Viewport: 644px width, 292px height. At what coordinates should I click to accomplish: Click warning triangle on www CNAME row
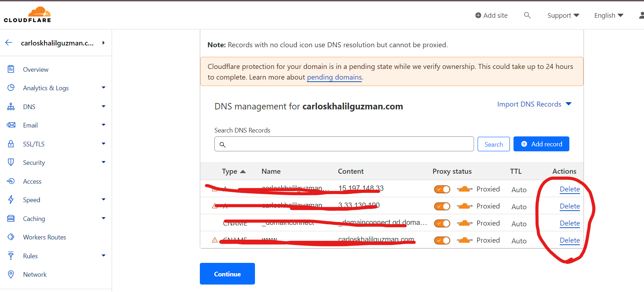pos(215,240)
